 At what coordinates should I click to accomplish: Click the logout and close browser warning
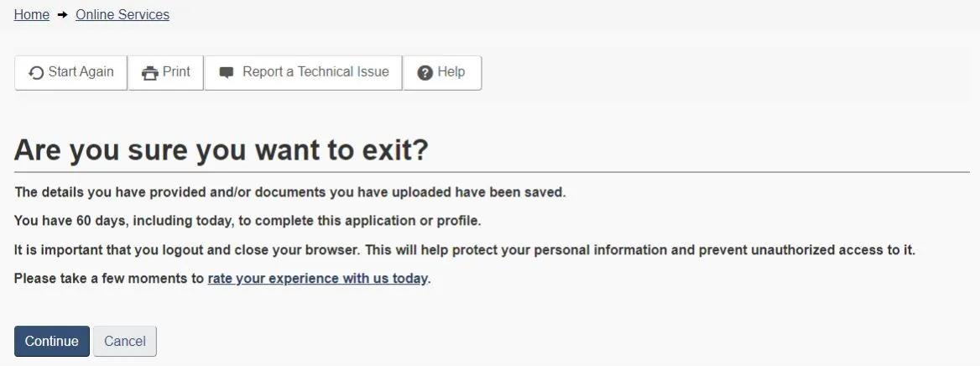pos(464,250)
